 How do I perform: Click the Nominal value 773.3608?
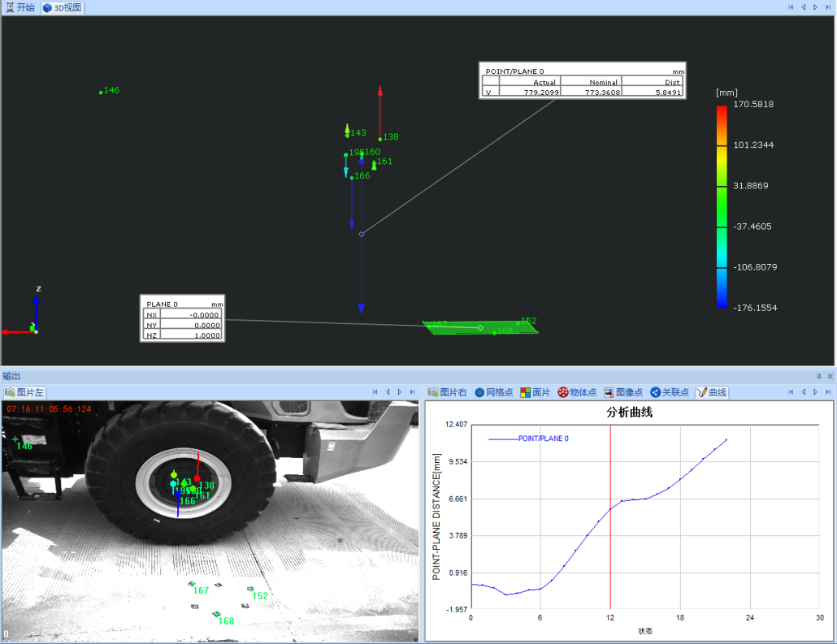click(x=603, y=93)
